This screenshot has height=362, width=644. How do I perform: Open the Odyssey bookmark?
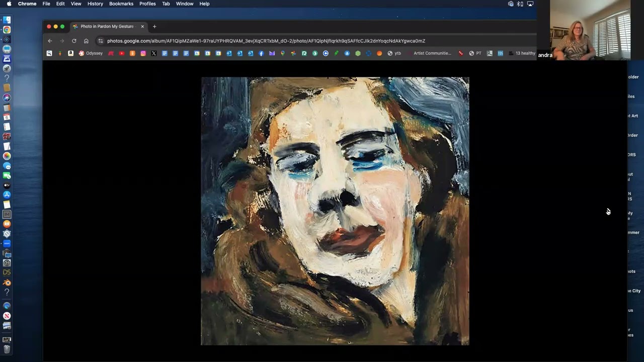91,53
